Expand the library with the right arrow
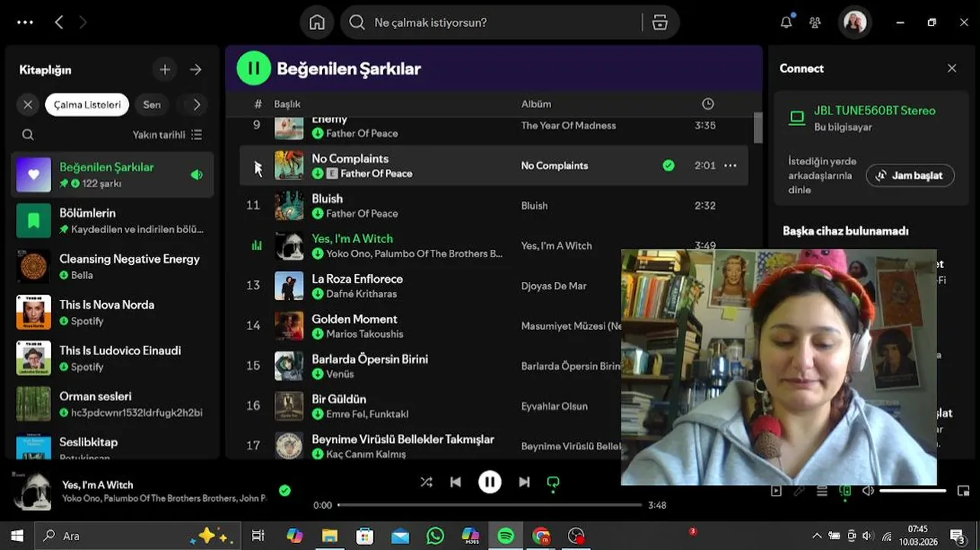The height and width of the screenshot is (550, 980). coord(196,70)
